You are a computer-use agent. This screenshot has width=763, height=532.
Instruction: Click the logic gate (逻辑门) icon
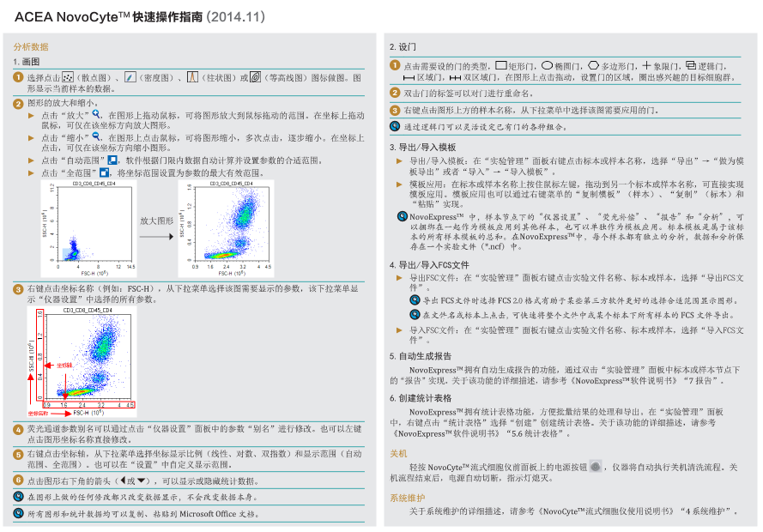[x=691, y=65]
